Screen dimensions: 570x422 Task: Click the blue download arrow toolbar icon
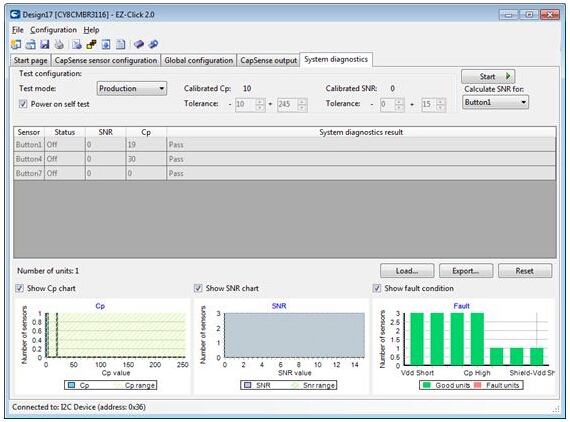(106, 44)
